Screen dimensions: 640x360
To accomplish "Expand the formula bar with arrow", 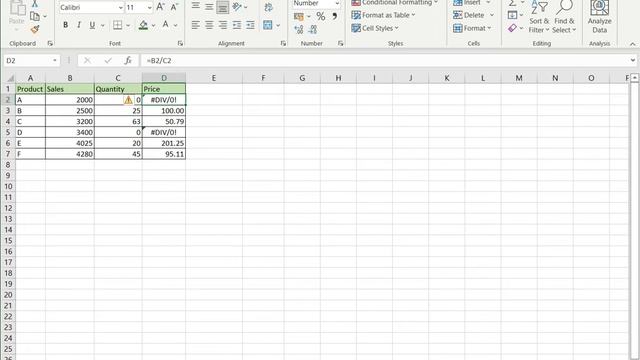I will coord(633,60).
